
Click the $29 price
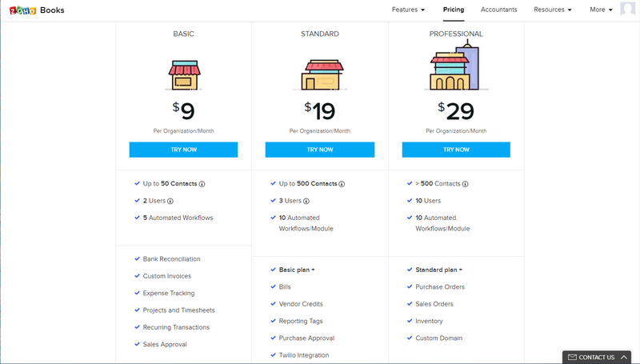click(x=456, y=111)
